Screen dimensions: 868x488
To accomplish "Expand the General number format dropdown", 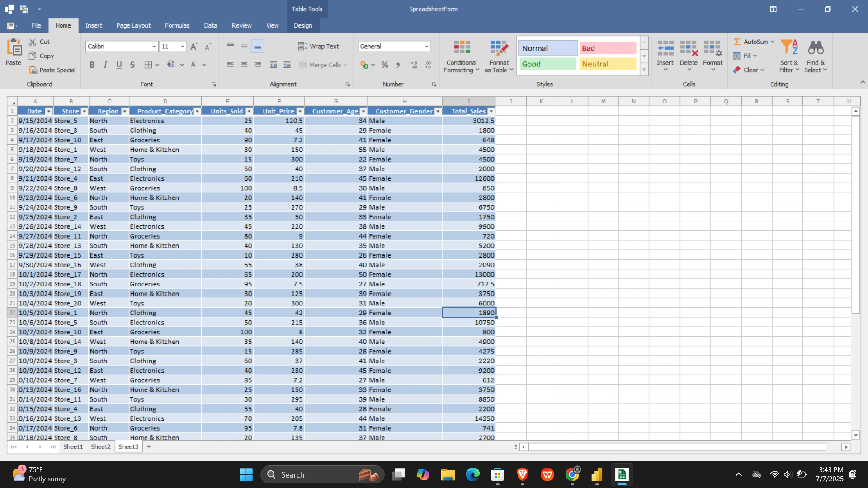I will point(426,47).
